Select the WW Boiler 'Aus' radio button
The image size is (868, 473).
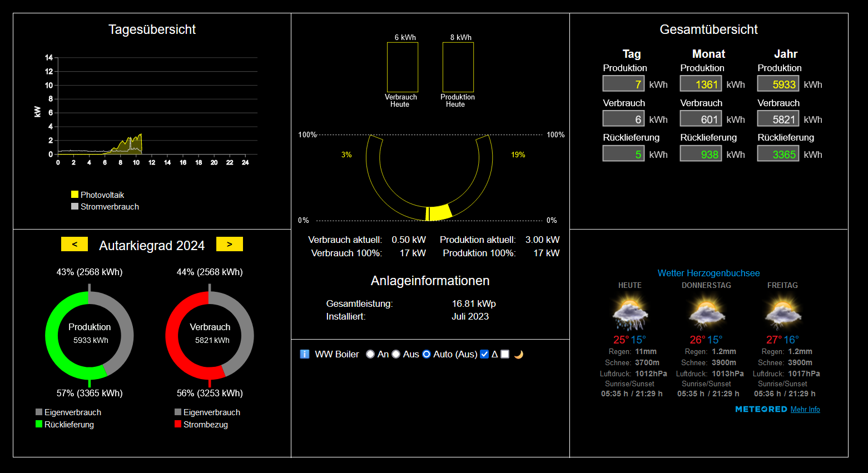pos(396,354)
